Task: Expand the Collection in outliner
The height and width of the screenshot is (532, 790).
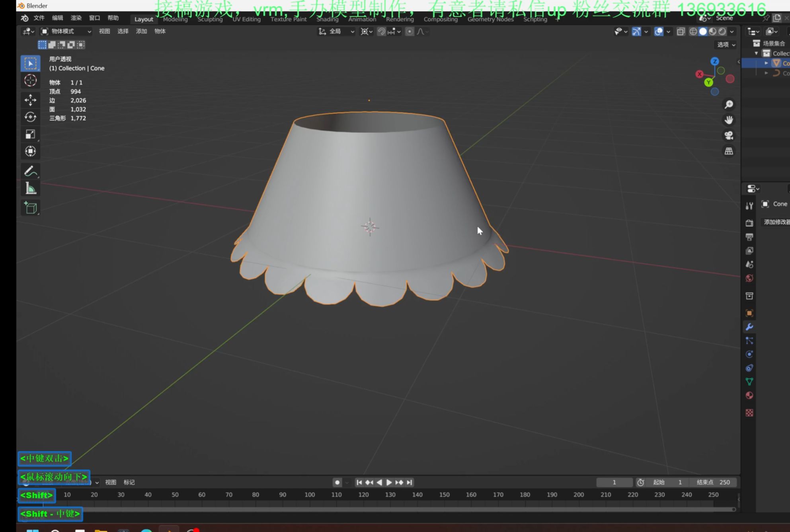Action: pyautogui.click(x=756, y=53)
